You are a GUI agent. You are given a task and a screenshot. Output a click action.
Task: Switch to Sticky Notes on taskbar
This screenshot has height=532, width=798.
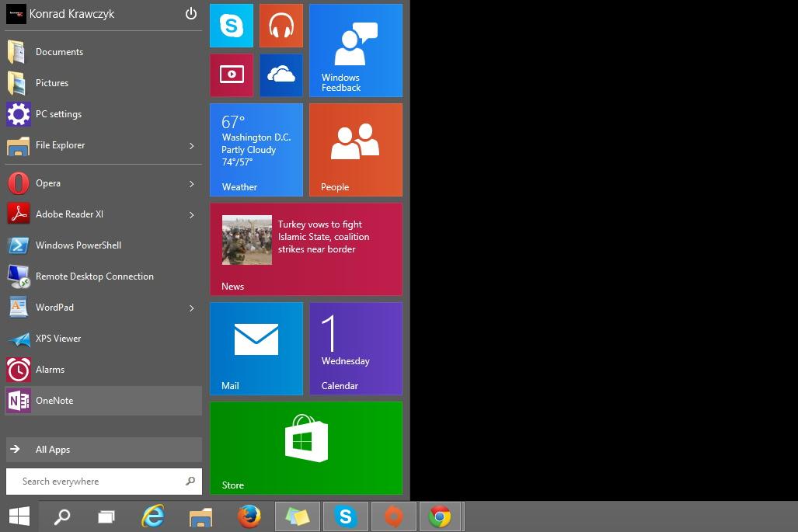(x=298, y=516)
